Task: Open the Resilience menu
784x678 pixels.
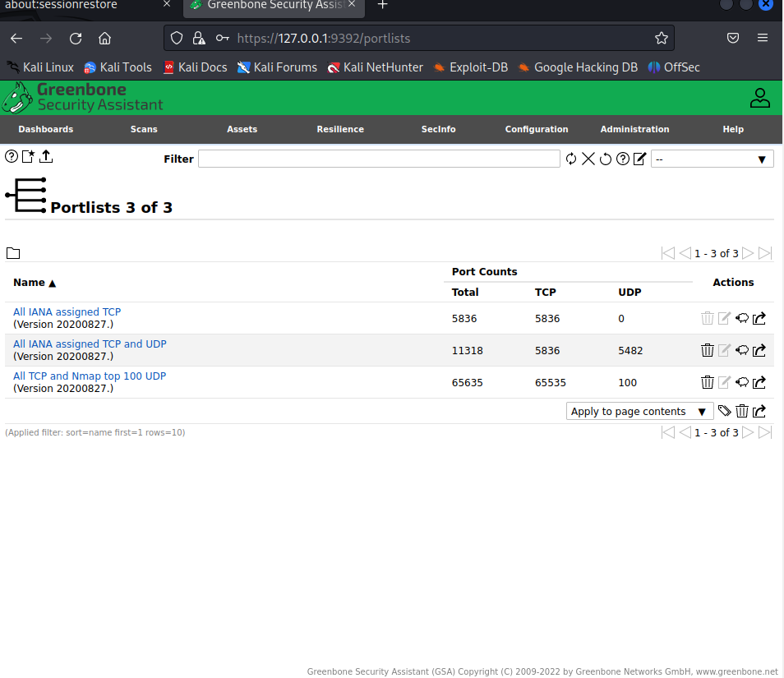Action: (x=340, y=129)
